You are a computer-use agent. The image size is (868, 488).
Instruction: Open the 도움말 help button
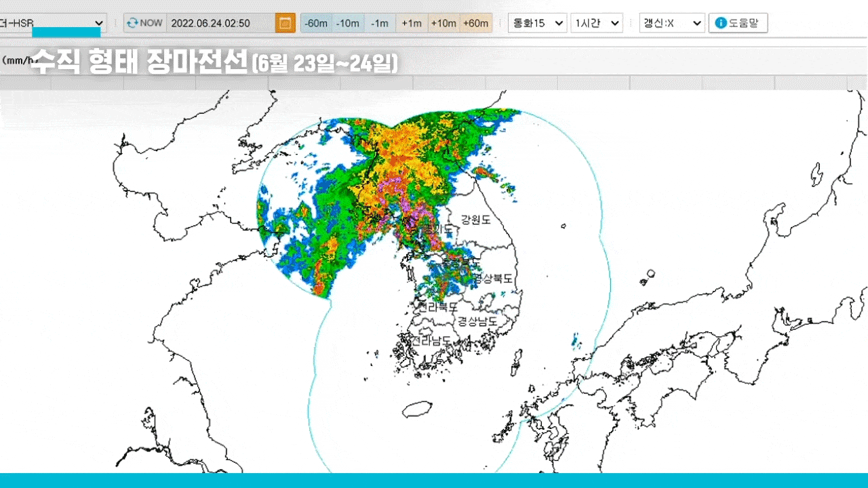738,23
